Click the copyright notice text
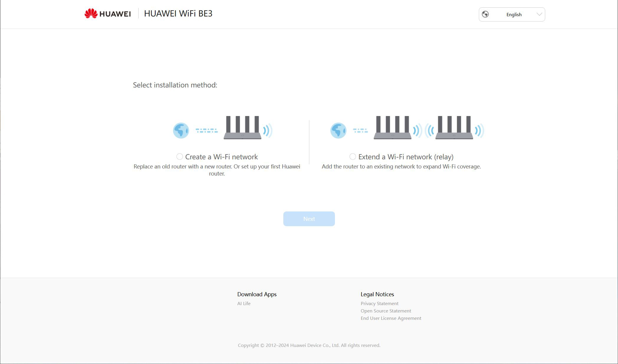This screenshot has height=364, width=618. click(x=309, y=345)
